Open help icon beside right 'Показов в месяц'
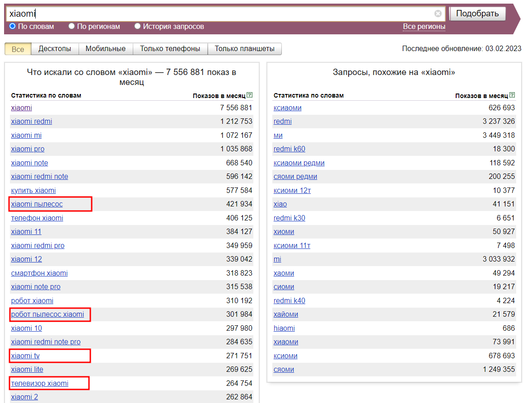Screen dimensions: 532x403 tap(512, 95)
